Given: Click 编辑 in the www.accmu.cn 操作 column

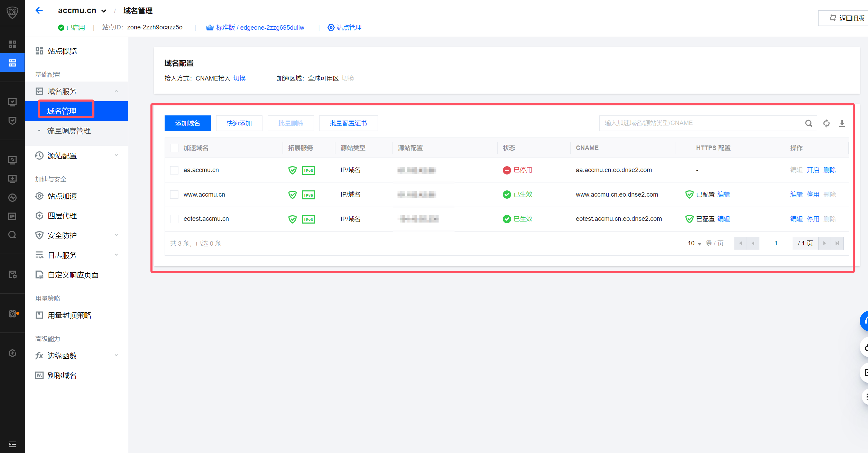Looking at the screenshot, I should [796, 195].
